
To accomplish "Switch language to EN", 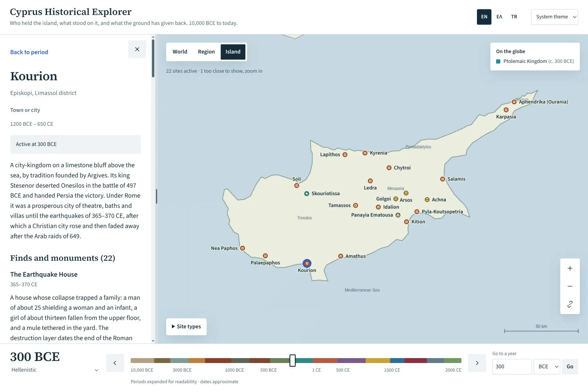I will (484, 17).
